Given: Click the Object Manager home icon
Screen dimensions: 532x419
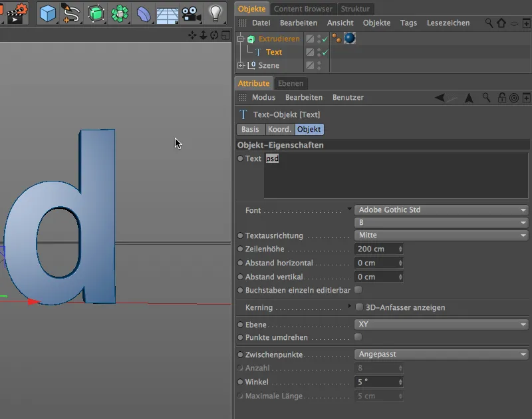Looking at the screenshot, I should pyautogui.click(x=501, y=23).
